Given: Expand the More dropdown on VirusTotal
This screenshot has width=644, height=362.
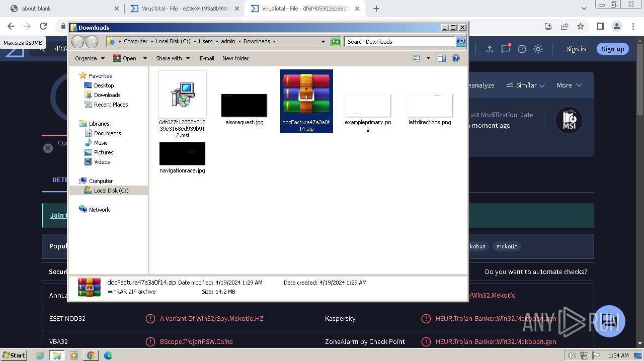Looking at the screenshot, I should click(569, 85).
